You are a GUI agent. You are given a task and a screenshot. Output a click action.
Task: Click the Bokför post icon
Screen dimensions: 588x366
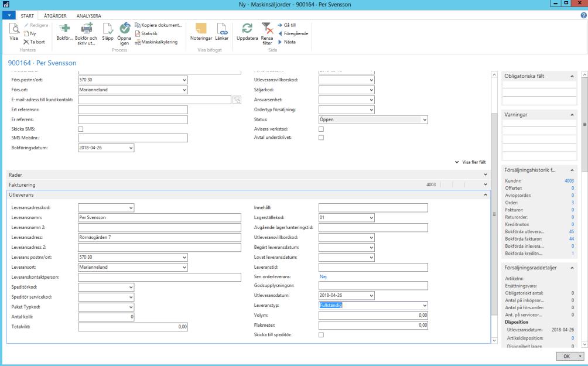click(64, 32)
